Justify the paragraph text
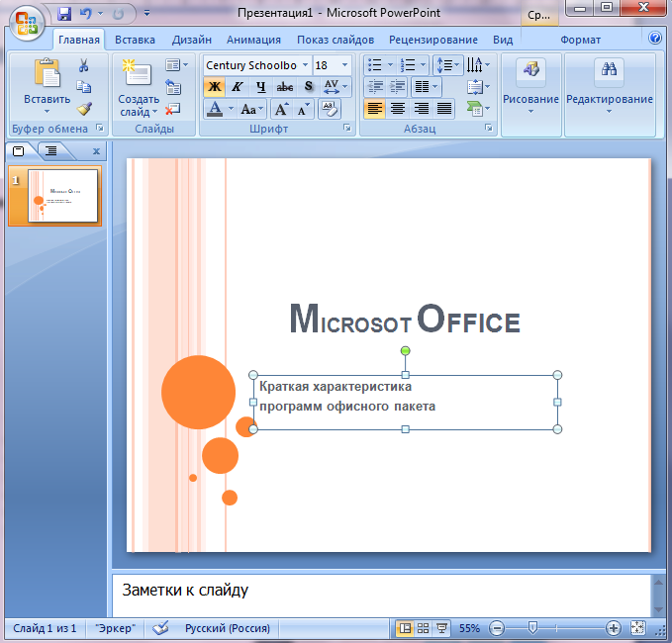Screen dimensions: 672x643 click(x=444, y=109)
